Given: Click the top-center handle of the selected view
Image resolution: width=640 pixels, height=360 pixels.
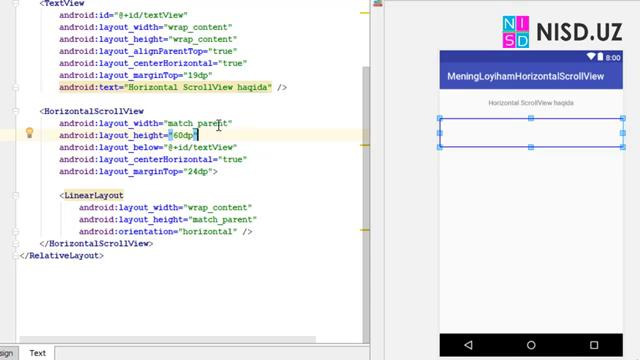Looking at the screenshot, I should [x=531, y=118].
